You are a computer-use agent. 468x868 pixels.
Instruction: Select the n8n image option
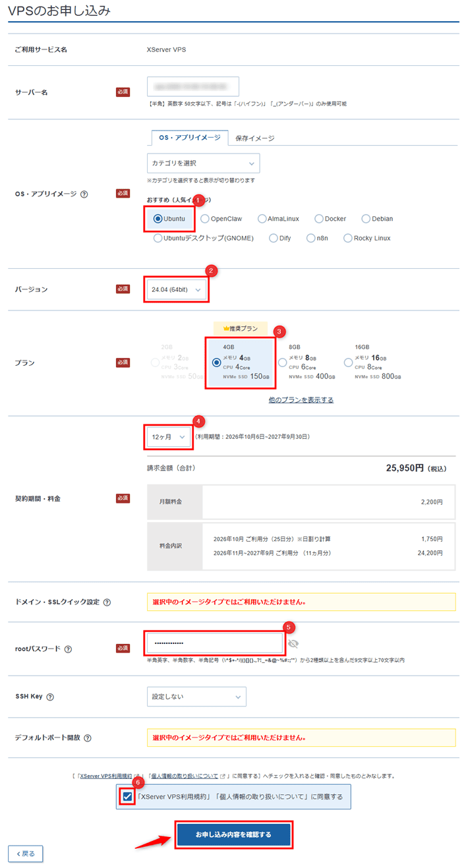(311, 239)
